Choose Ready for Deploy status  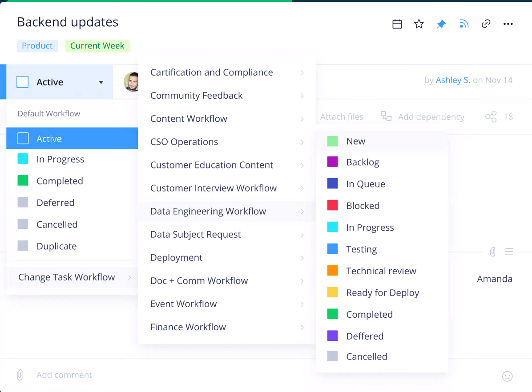coord(382,292)
